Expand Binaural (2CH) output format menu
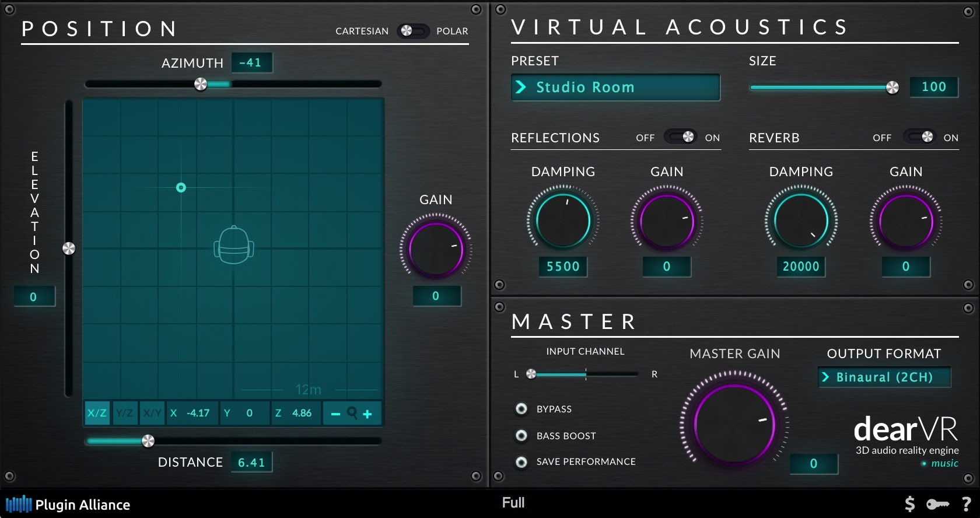The image size is (980, 518). pyautogui.click(x=884, y=377)
